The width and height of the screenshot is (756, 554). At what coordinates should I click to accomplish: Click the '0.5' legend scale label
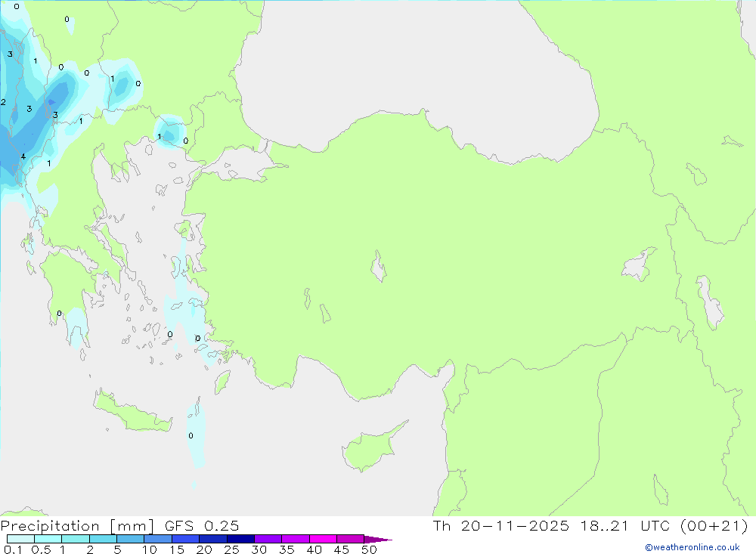tap(41, 549)
